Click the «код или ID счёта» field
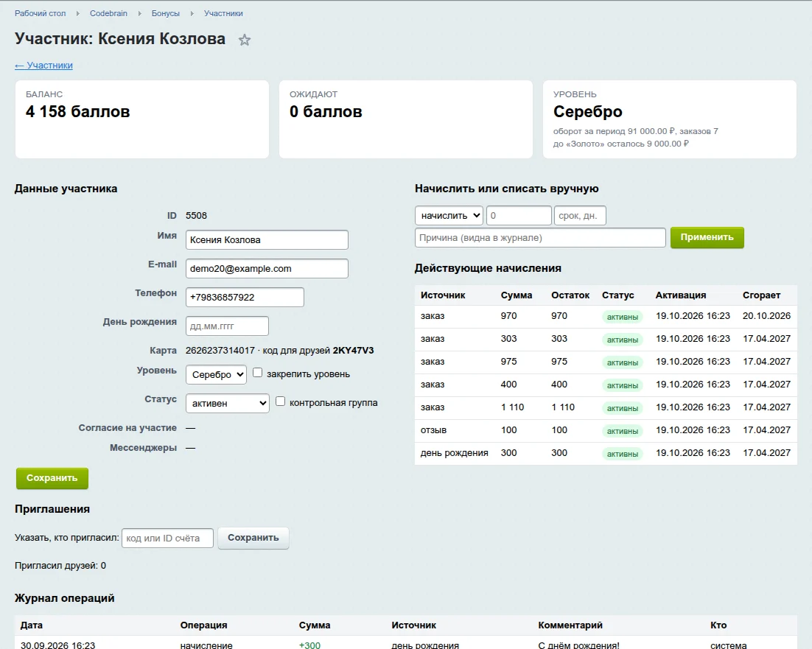Image resolution: width=812 pixels, height=649 pixels. click(x=167, y=539)
